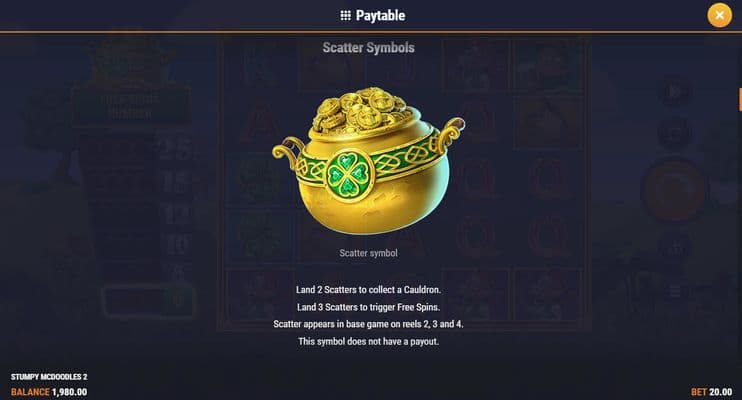The width and height of the screenshot is (742, 400).
Task: Click 'Land 3 Scatters to trigger Free Spins'
Action: coord(369,307)
